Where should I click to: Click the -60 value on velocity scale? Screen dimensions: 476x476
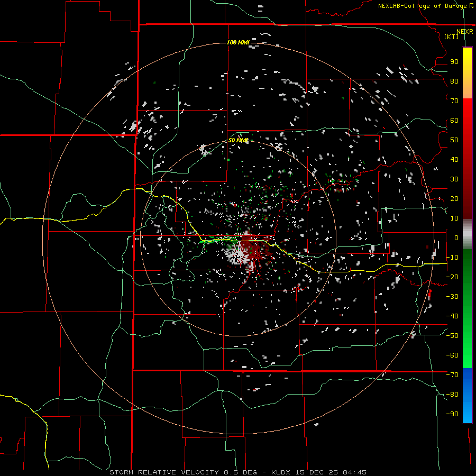coord(452,355)
